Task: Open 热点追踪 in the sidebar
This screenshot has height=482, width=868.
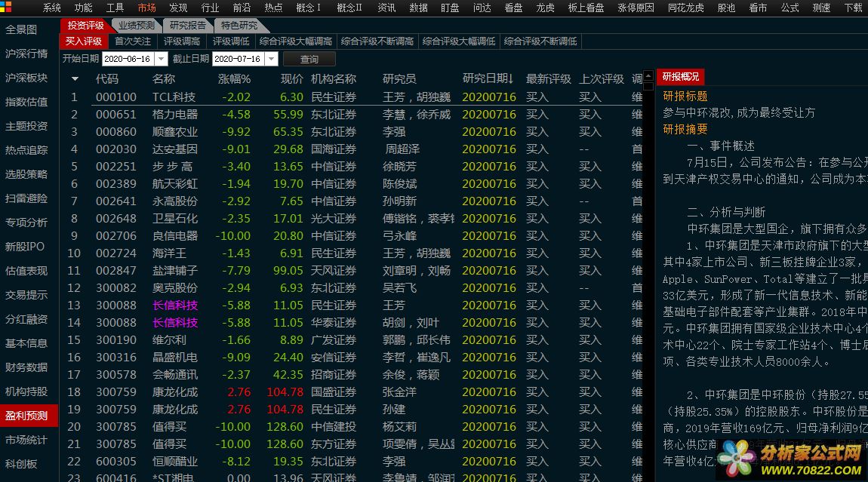Action: pyautogui.click(x=26, y=150)
